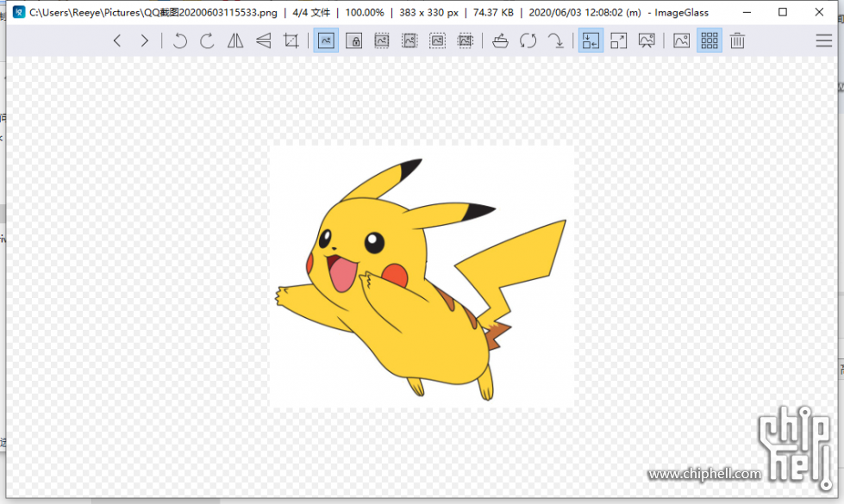Image resolution: width=844 pixels, height=504 pixels.
Task: Rotate the image clockwise
Action: click(x=207, y=40)
